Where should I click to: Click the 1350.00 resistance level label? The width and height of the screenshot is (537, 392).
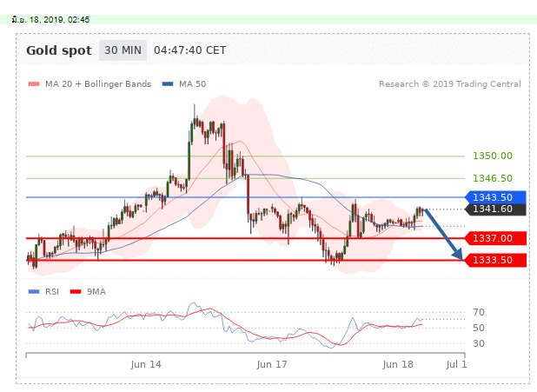point(493,156)
